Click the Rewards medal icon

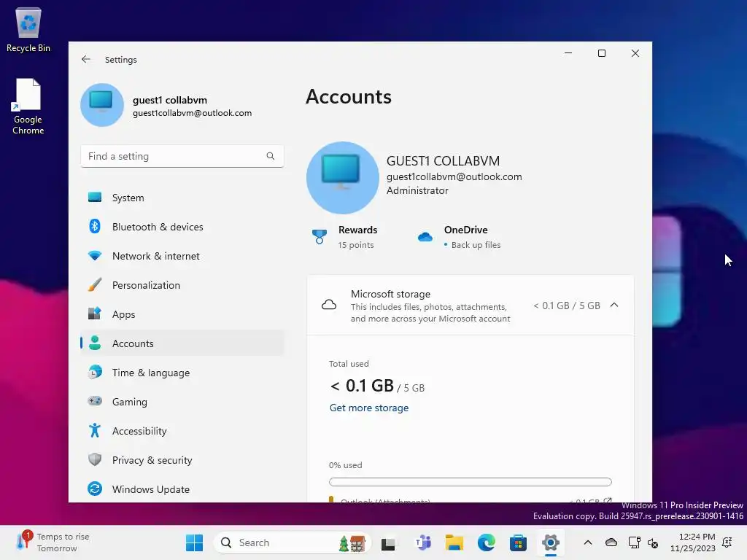(x=320, y=237)
